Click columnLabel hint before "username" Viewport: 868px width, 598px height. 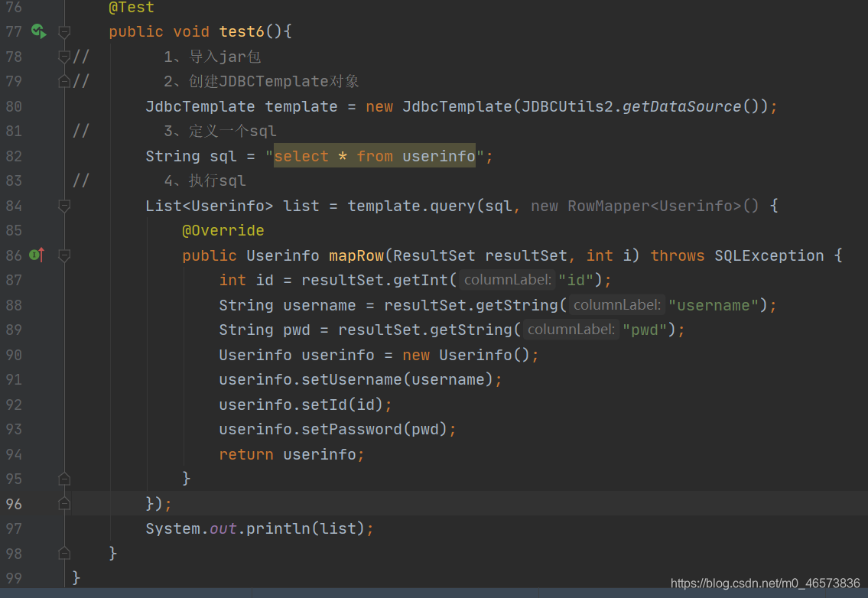(x=617, y=305)
